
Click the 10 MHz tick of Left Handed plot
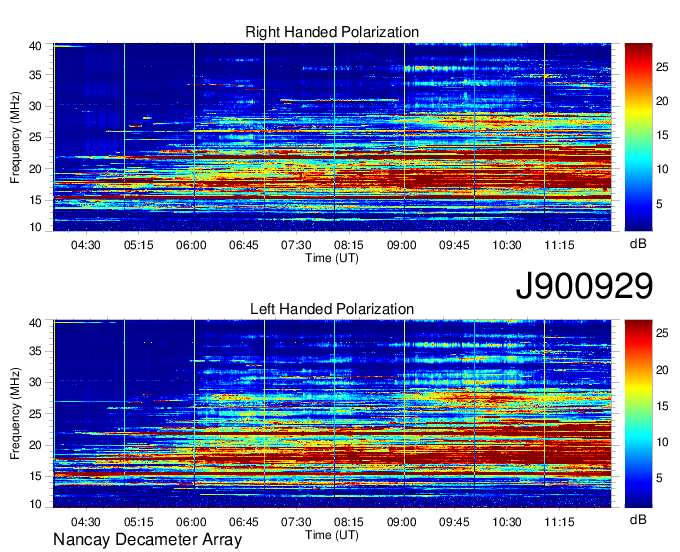(x=35, y=504)
